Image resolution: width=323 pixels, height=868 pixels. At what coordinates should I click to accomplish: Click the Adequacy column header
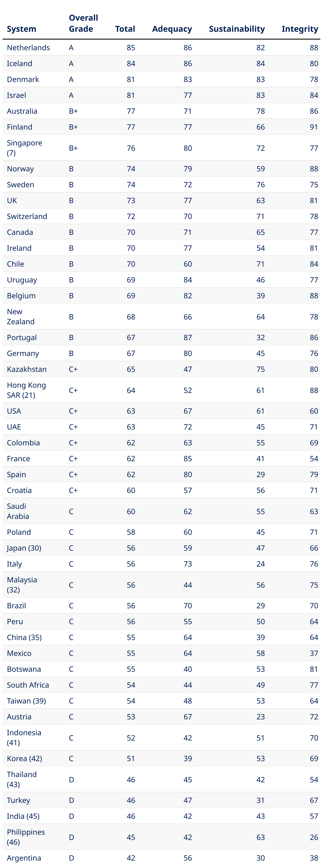tap(172, 29)
